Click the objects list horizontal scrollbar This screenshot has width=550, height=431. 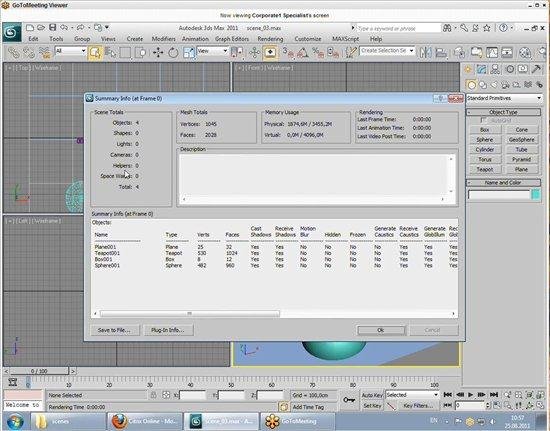pos(190,314)
